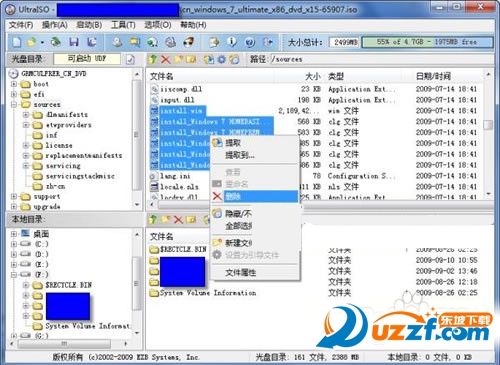
Task: Click the image properties icon beside 可启动 UDF
Action: tap(130, 59)
